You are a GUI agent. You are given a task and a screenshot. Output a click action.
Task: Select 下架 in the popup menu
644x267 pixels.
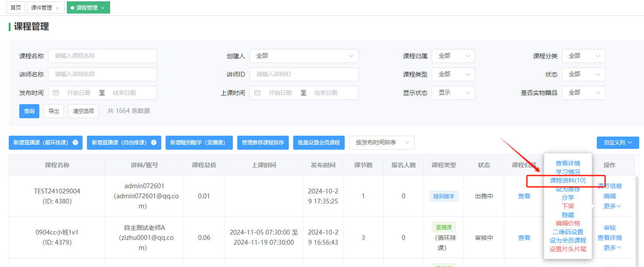pyautogui.click(x=568, y=206)
